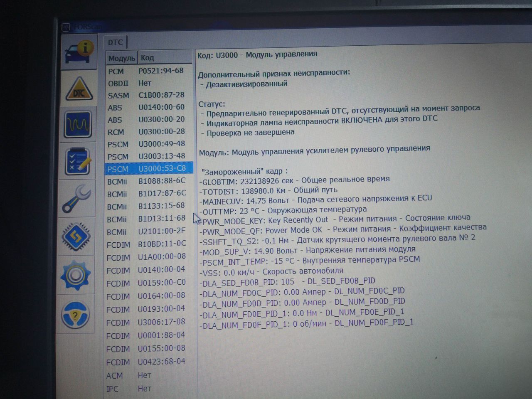Select FCDIM row U0193:00-04
532x399 pixels.
coord(149,309)
